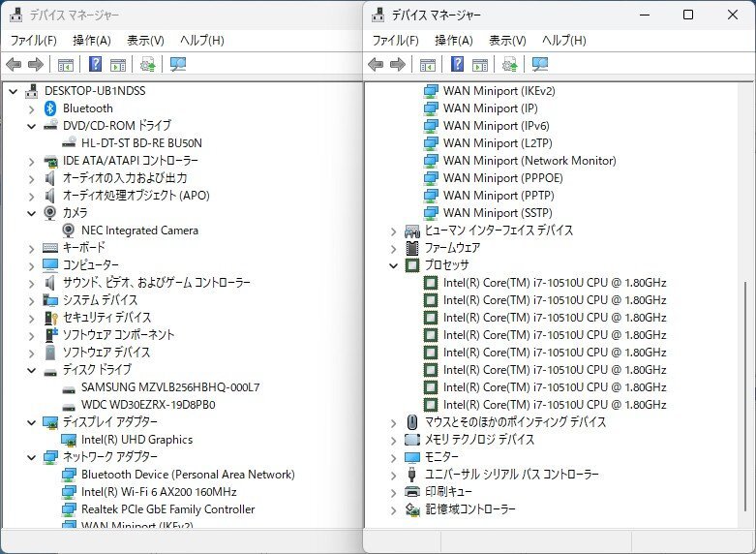Click the ファームウェア chip icon
This screenshot has height=554, width=756.
[x=412, y=248]
